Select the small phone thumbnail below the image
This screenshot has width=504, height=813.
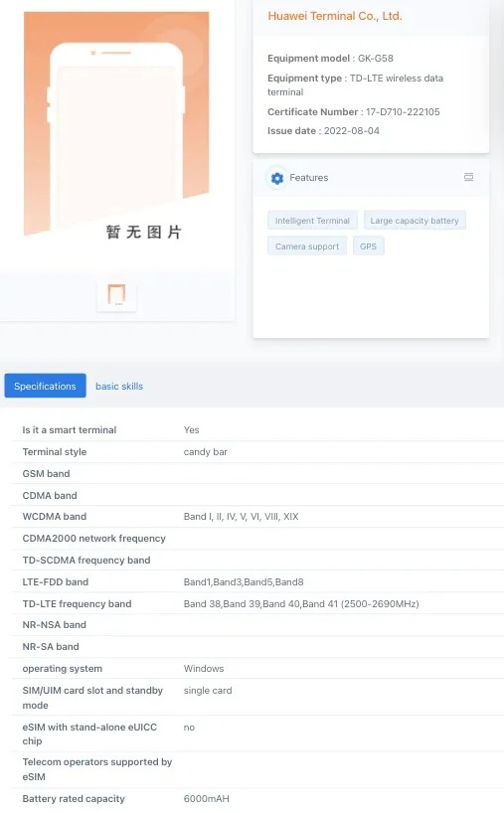(x=116, y=295)
